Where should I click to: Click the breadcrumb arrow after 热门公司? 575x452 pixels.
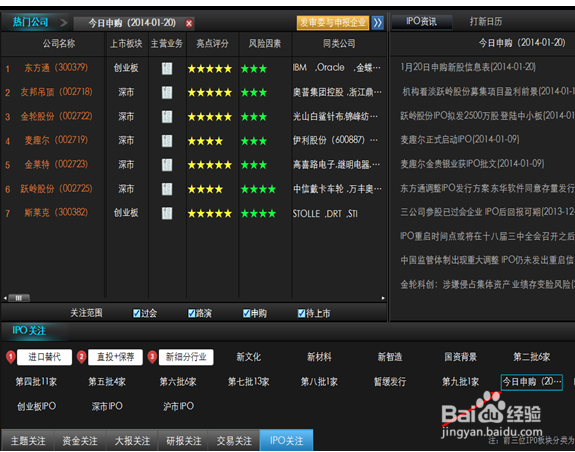click(63, 23)
